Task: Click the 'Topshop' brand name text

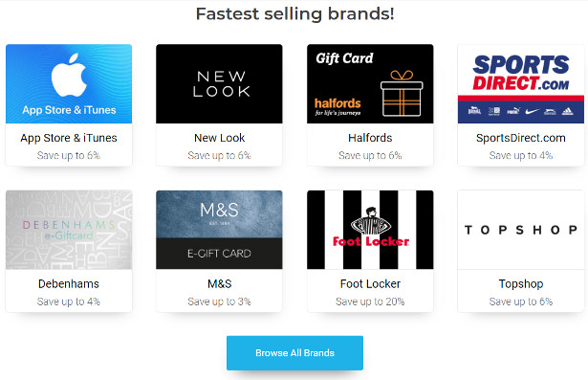Action: pos(521,284)
